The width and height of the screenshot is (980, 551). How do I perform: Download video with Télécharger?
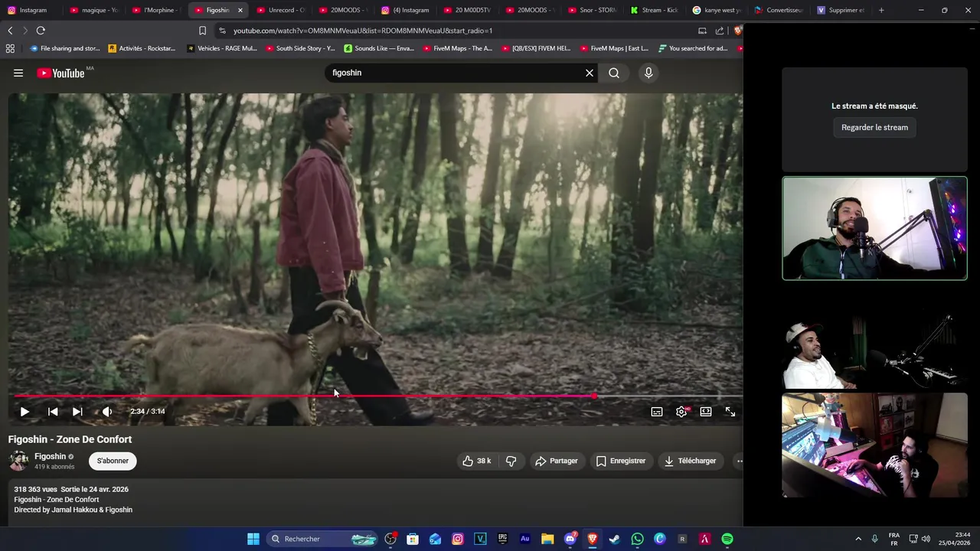tap(690, 461)
